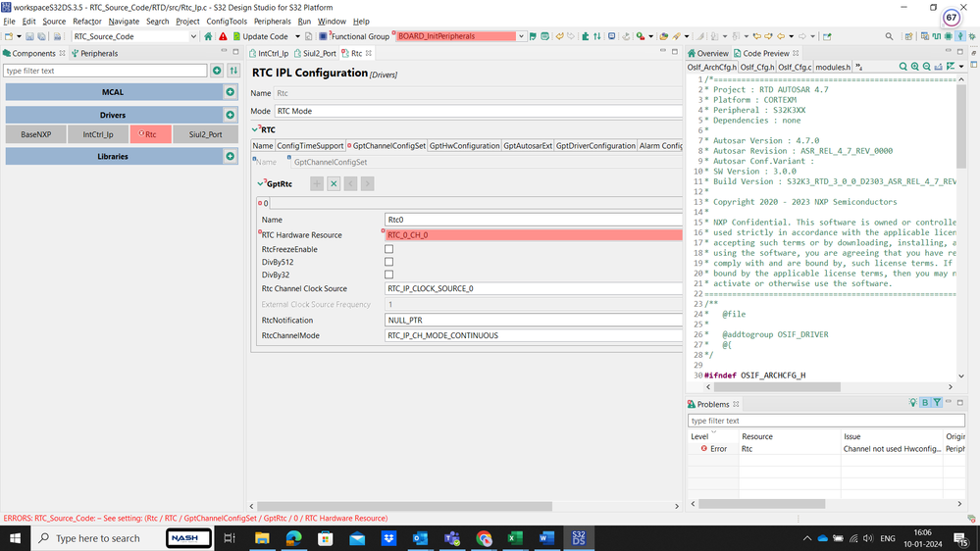Tick the DivBy512 checkbox
This screenshot has height=551, width=980.
coord(388,262)
